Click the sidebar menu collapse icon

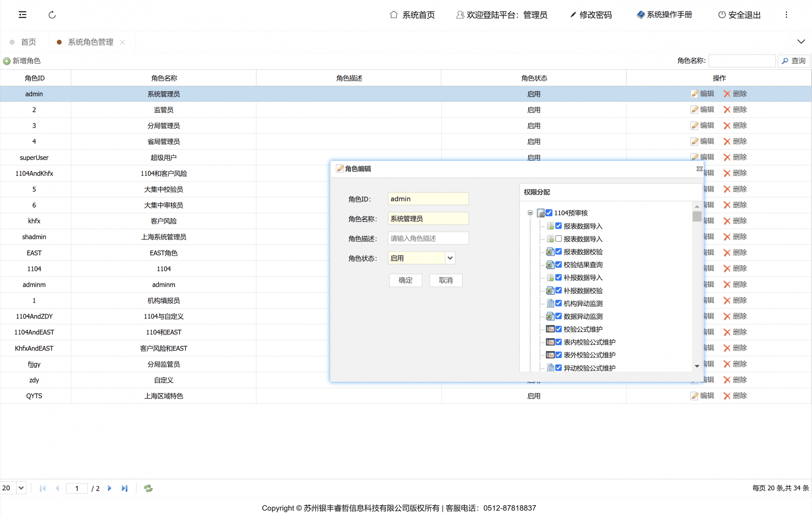(x=22, y=15)
